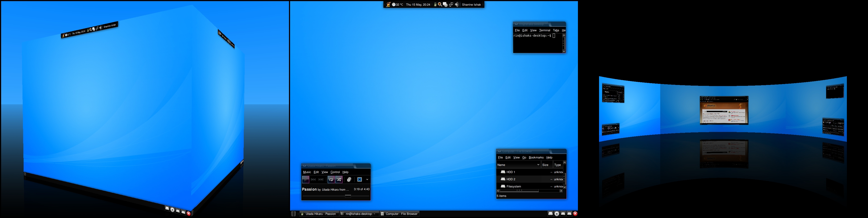Click the disc icon in bottom panel
The height and width of the screenshot is (218, 868).
pyautogui.click(x=557, y=214)
